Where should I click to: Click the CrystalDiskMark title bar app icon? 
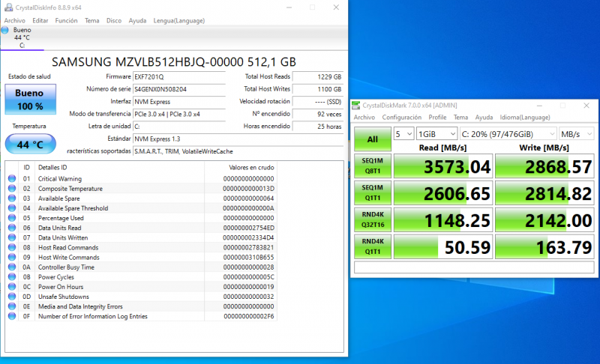tap(358, 106)
